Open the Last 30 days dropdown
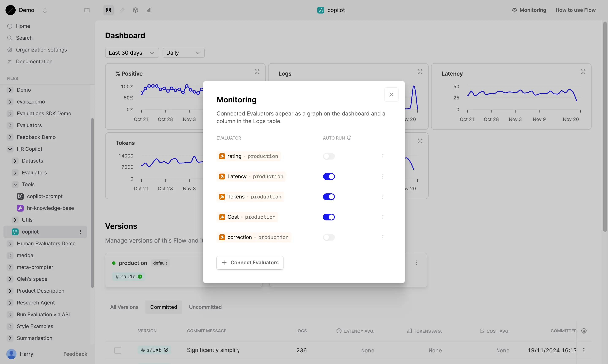 (132, 53)
